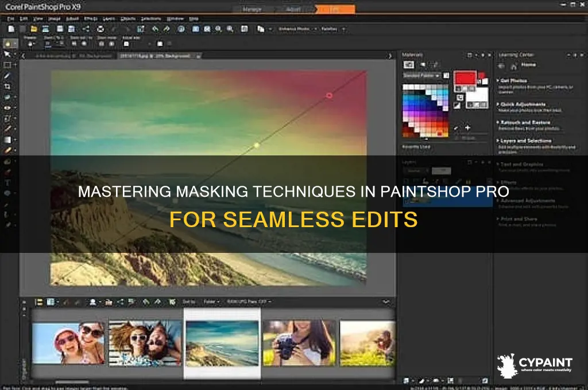Switch to the Adjust workspace tab
This screenshot has height=390, width=588.
click(x=293, y=9)
